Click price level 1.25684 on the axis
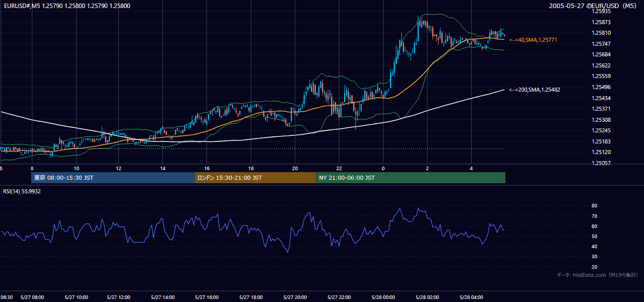Screen dimensions: 644x302 (x=602, y=54)
